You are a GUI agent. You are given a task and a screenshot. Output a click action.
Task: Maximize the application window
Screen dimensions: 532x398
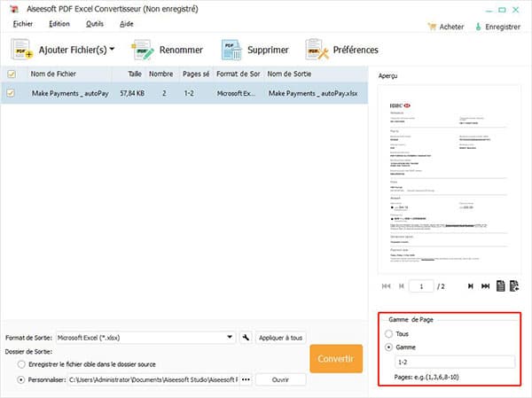tap(502, 10)
